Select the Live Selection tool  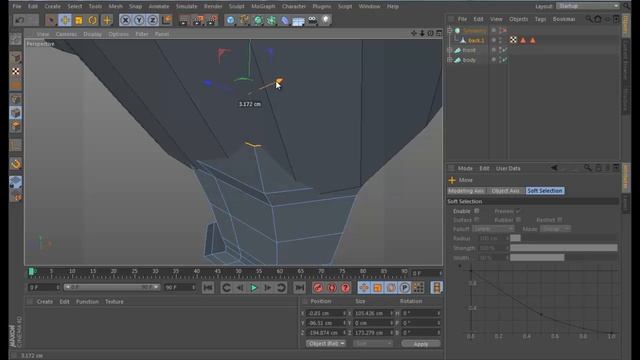point(51,20)
